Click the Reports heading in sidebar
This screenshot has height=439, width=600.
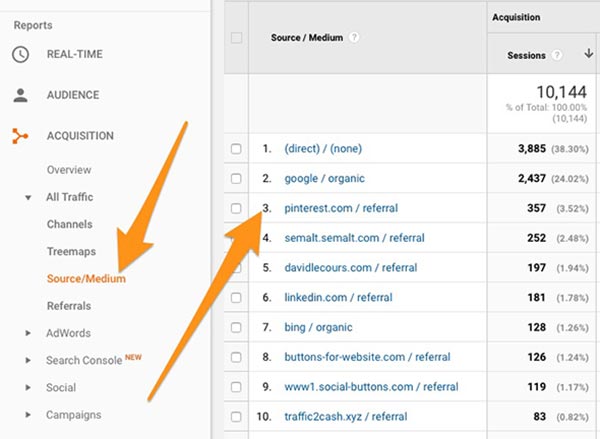point(33,25)
